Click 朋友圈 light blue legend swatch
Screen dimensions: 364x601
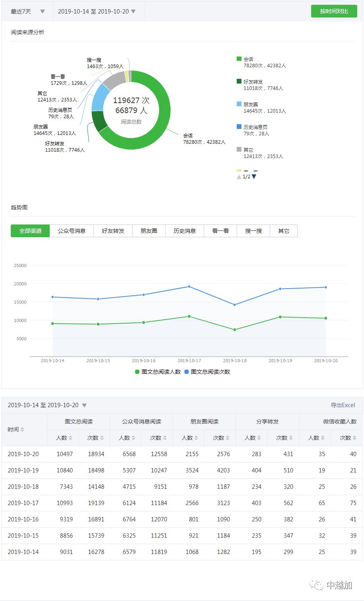pos(239,104)
